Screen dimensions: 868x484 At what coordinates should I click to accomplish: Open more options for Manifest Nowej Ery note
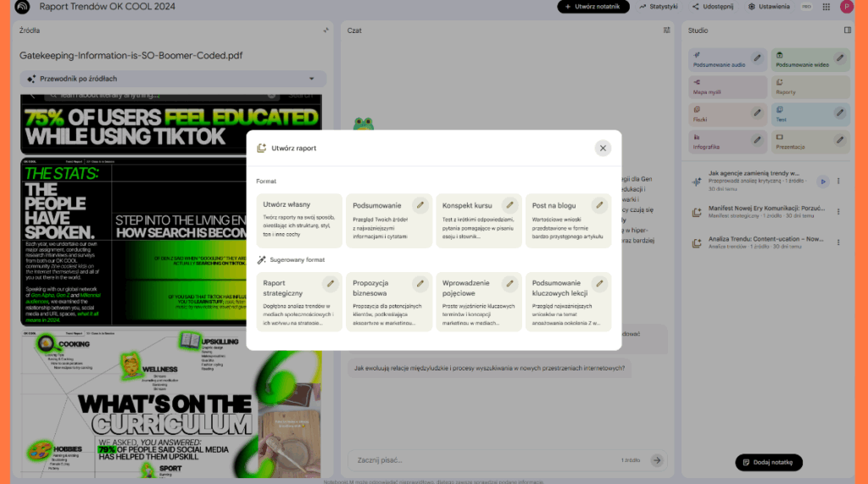[x=839, y=212]
